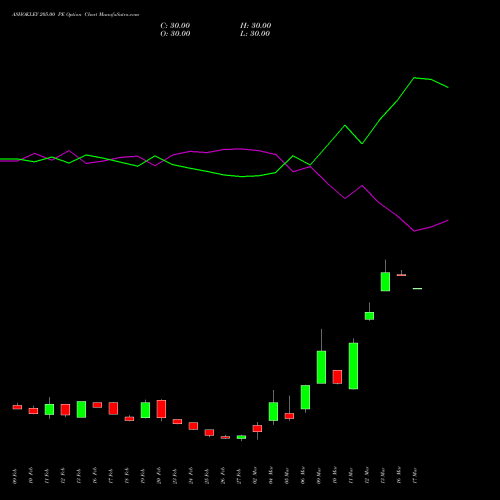Viewport: 500px width, 500px height.
Task: Click the 09 Feb date label
Action: pos(15,476)
